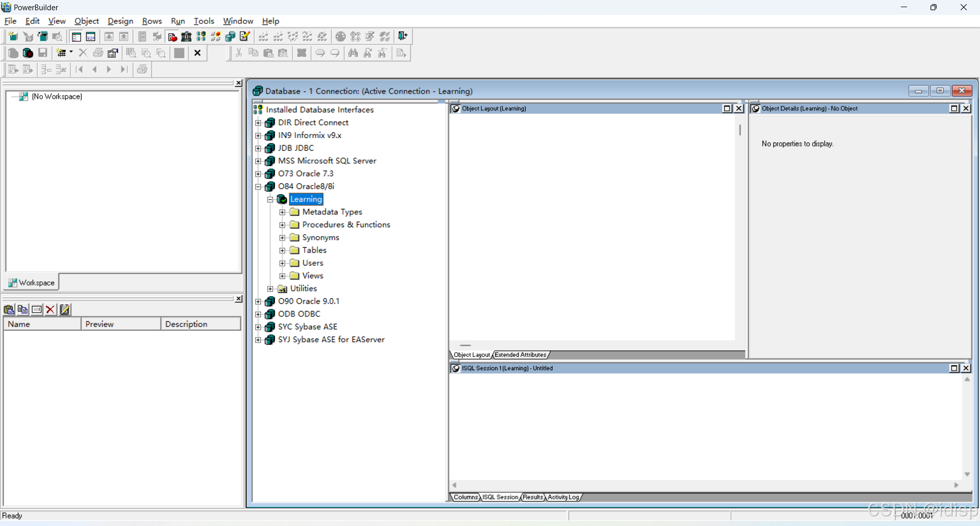
Task: Click the Paste clipboard icon in edit toolbar
Action: tap(268, 53)
